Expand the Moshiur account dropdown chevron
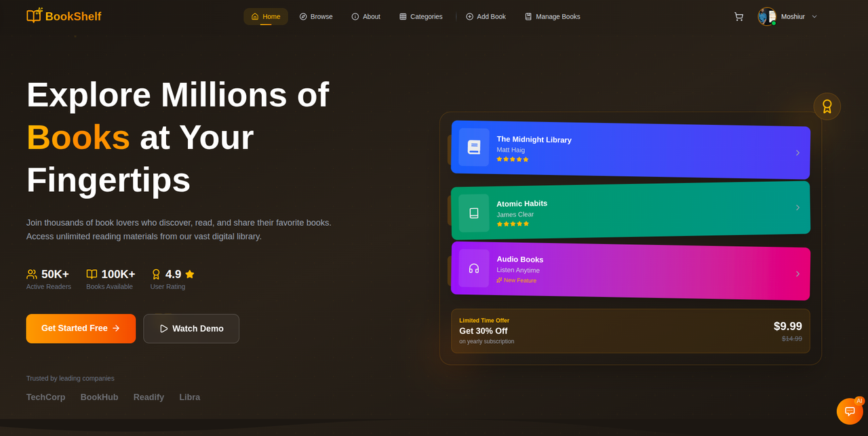Image resolution: width=868 pixels, height=436 pixels. [814, 16]
